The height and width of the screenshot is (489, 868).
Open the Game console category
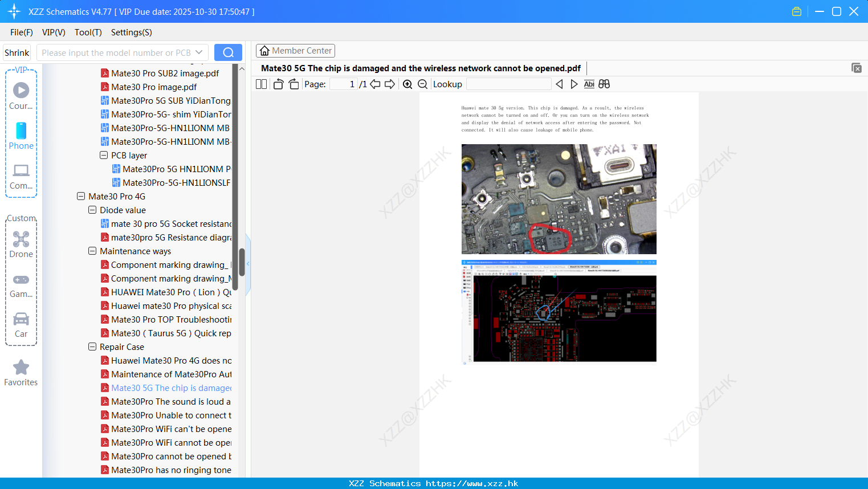21,285
